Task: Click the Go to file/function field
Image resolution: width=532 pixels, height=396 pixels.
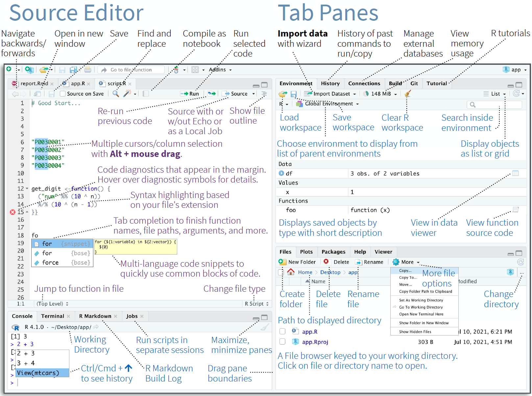Action: coord(131,70)
